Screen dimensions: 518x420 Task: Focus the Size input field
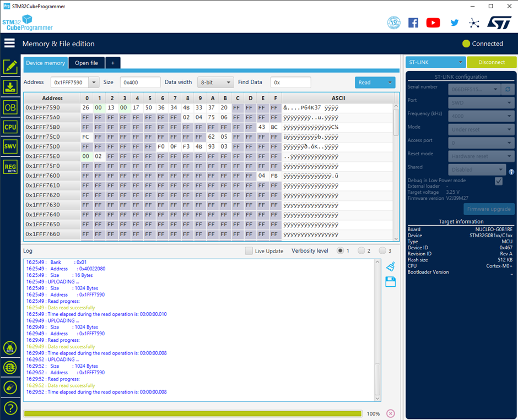click(140, 83)
